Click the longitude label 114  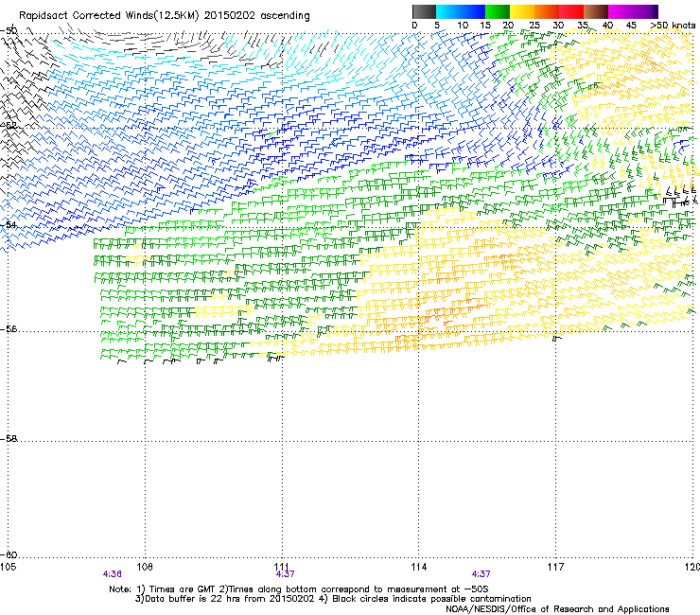point(419,567)
